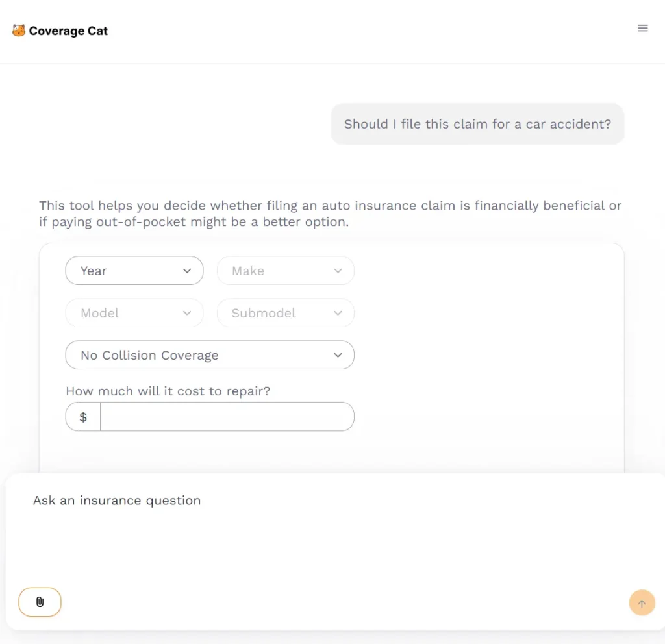
Task: Expand the Model dropdown
Action: click(134, 313)
